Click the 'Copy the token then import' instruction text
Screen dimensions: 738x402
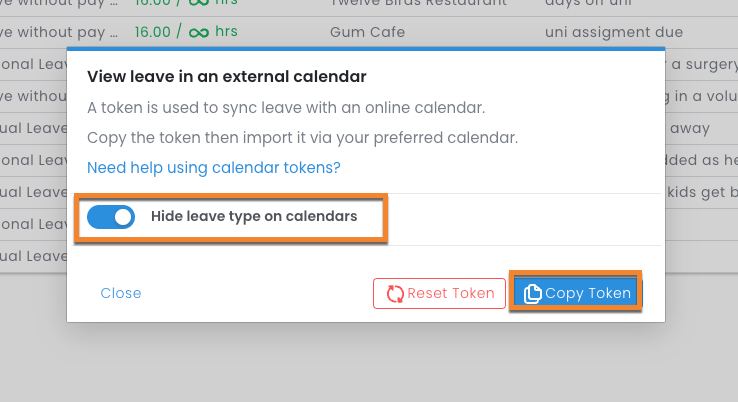(302, 137)
